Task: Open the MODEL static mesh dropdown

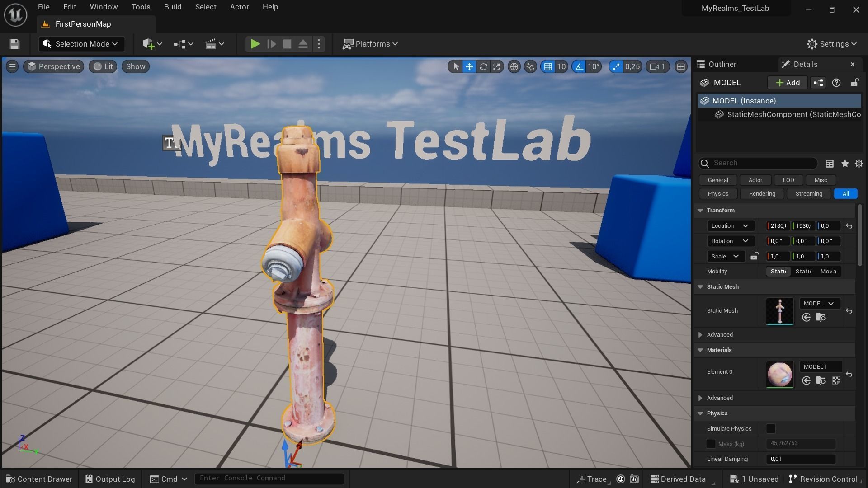Action: 819,304
